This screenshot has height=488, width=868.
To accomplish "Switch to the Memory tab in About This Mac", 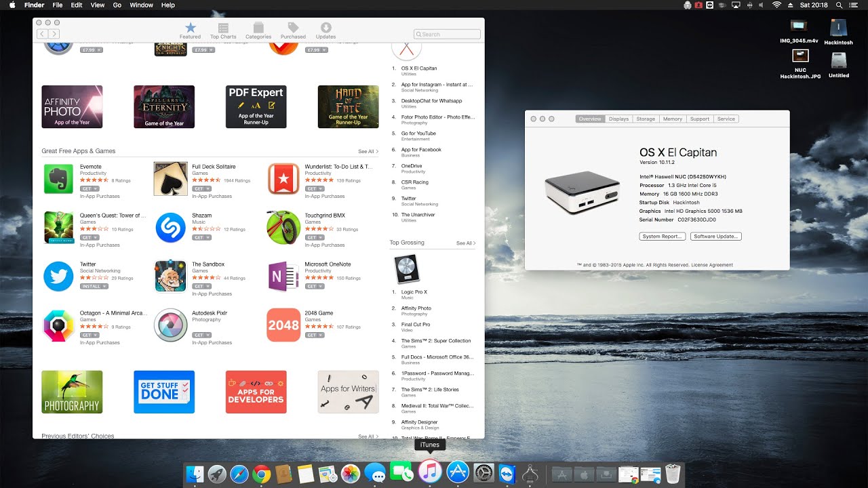I will 673,119.
